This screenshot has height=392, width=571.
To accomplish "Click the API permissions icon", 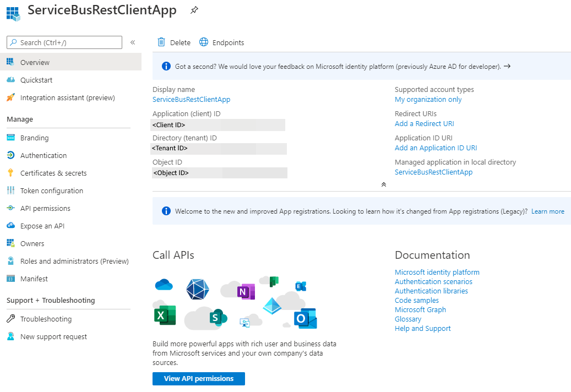I will click(11, 208).
